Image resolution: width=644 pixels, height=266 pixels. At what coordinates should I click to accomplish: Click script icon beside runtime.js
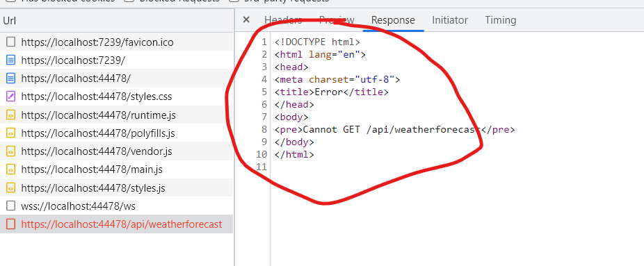[11, 115]
